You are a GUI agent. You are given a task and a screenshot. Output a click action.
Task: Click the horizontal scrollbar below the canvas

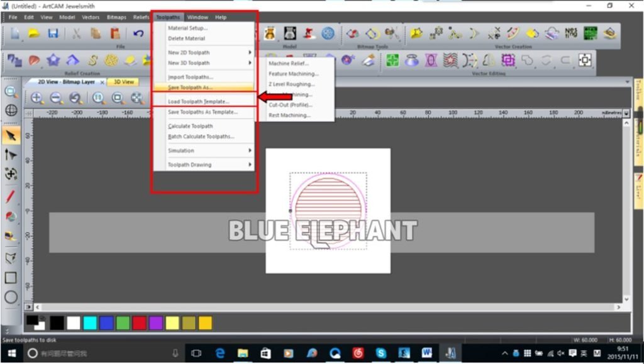point(328,307)
